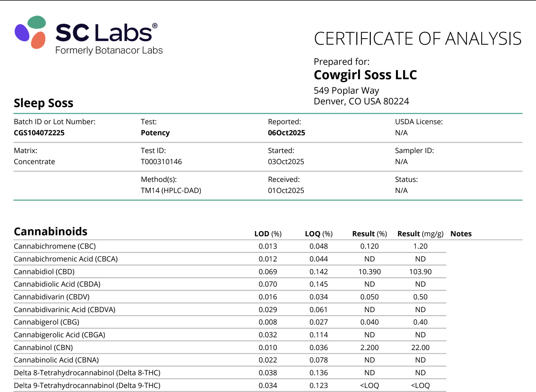Click the registered trademark symbol after Labs
This screenshot has height=392, width=536.
click(x=155, y=26)
